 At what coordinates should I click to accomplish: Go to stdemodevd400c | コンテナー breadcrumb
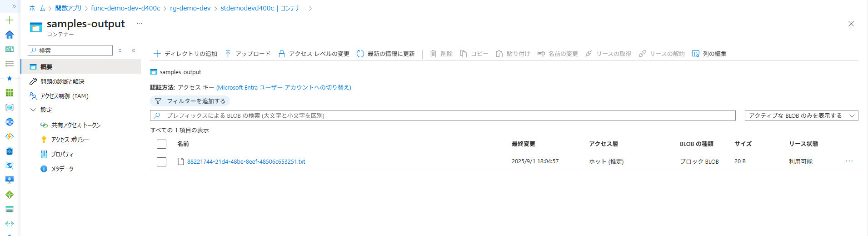(x=263, y=8)
